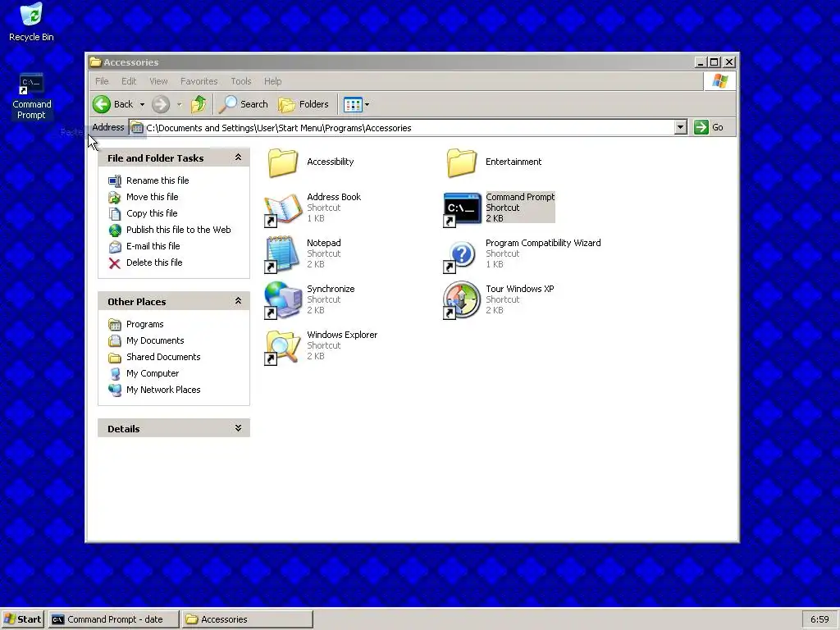Screen dimensions: 840x630
Task: Open the Views dropdown arrow
Action: click(x=367, y=105)
